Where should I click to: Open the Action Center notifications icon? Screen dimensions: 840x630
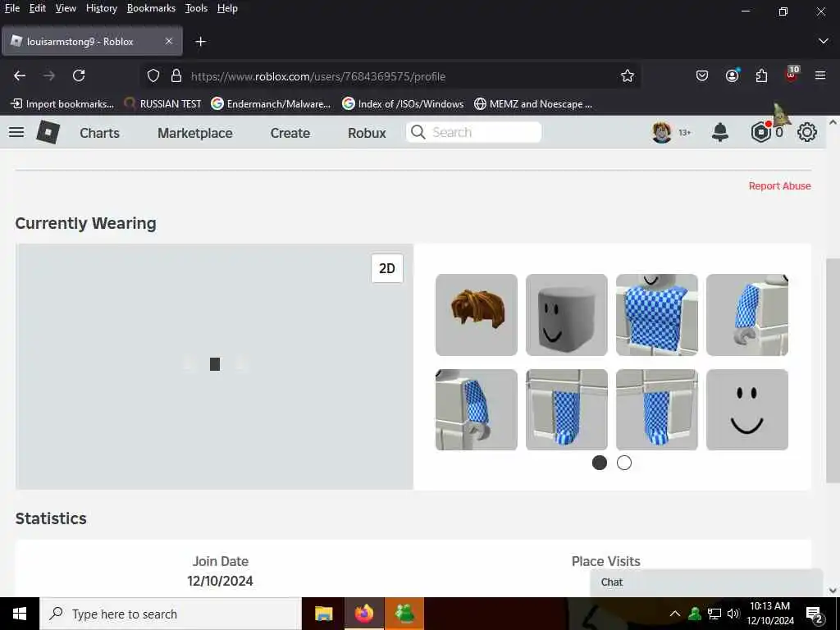tap(815, 615)
